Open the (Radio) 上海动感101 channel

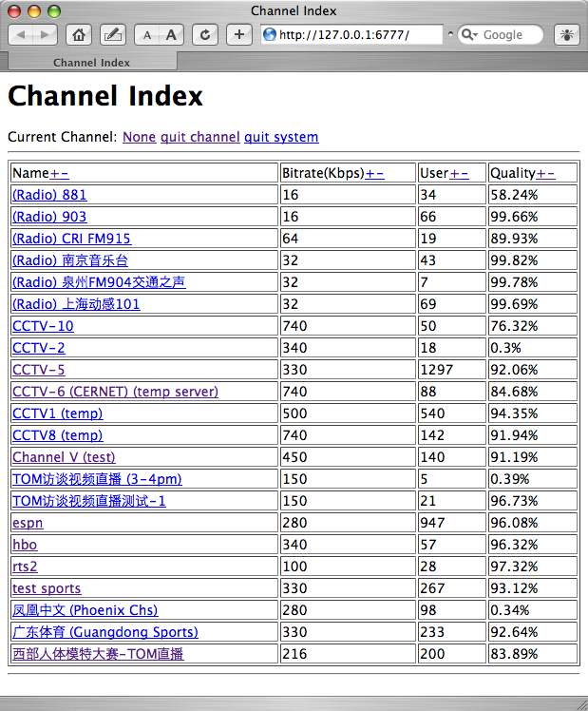[x=76, y=304]
